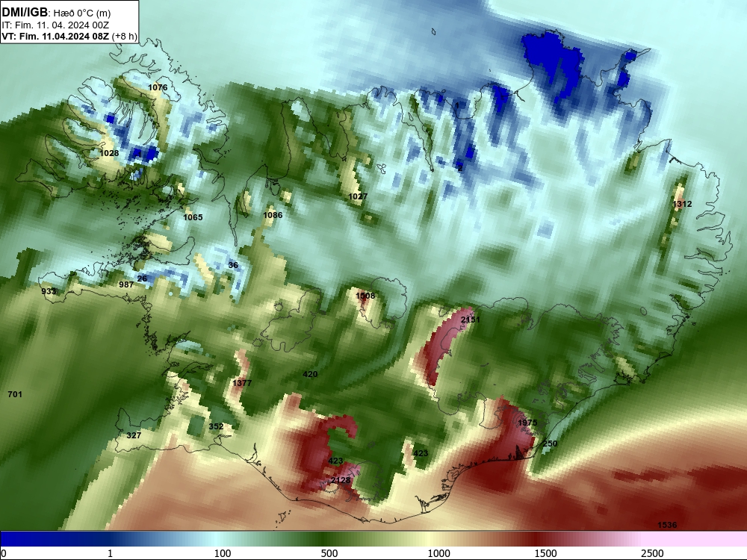Select the IT: Fim. 11. 04. 2024 00Z line
The width and height of the screenshot is (747, 560).
click(55, 25)
